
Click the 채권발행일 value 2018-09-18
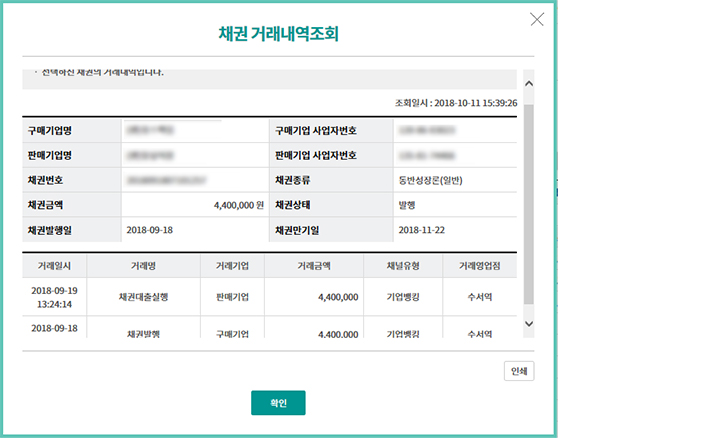[150, 230]
